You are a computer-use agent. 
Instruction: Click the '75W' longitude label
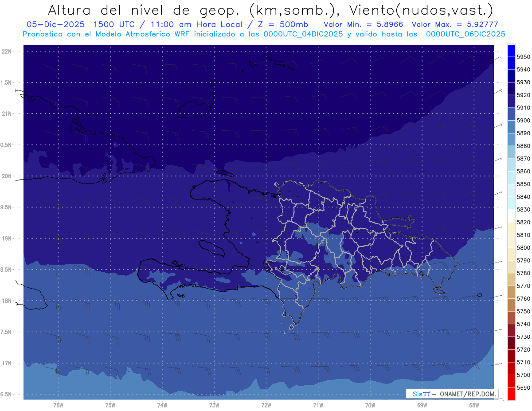[110, 405]
